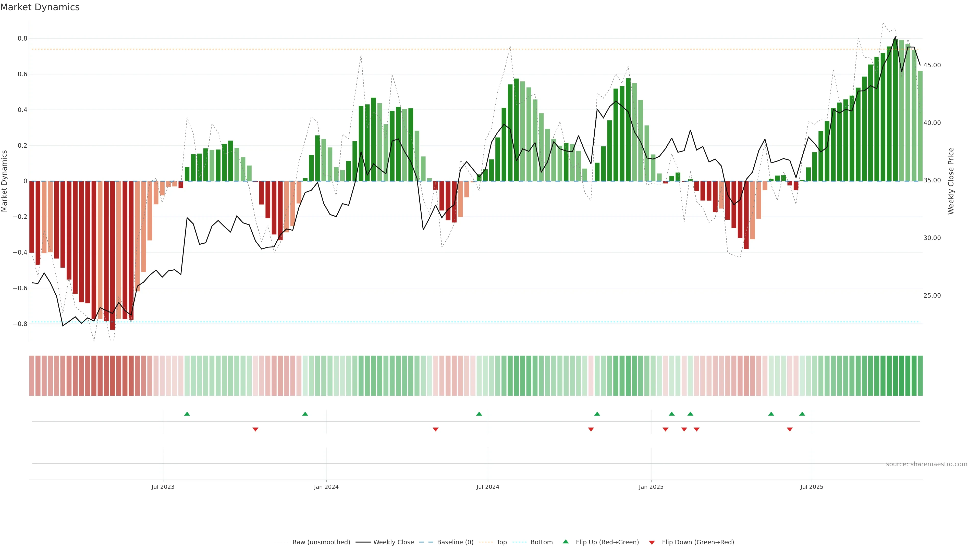Toggle the Bottom legend entry
The height and width of the screenshot is (551, 980).
541,542
